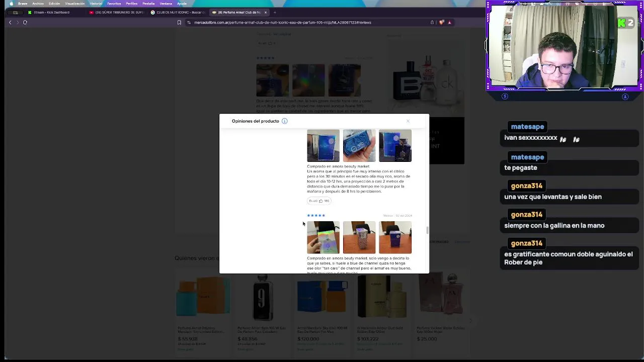Image resolution: width=644 pixels, height=362 pixels.
Task: Open the Historial menu
Action: [x=96, y=4]
